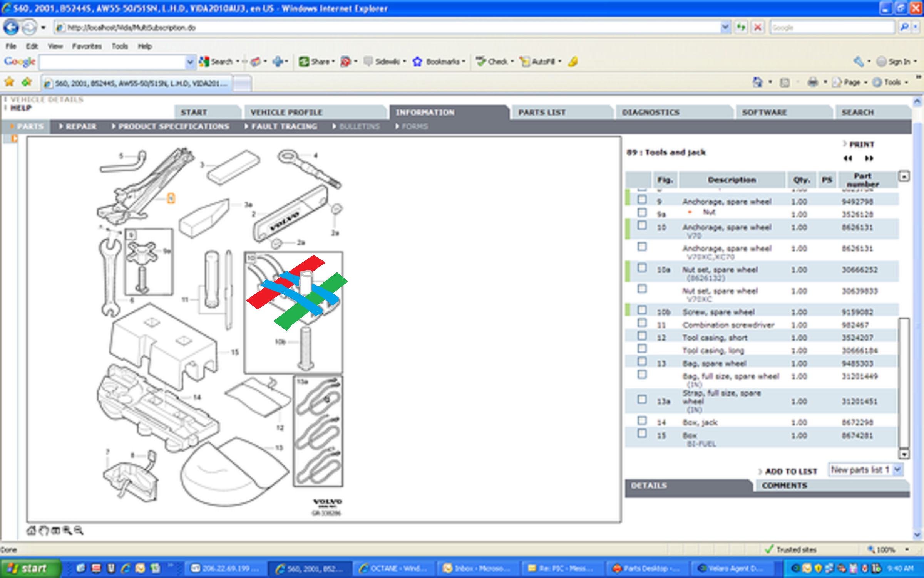Expand the address bar URL dropdown
Image resolution: width=924 pixels, height=578 pixels.
tap(725, 27)
